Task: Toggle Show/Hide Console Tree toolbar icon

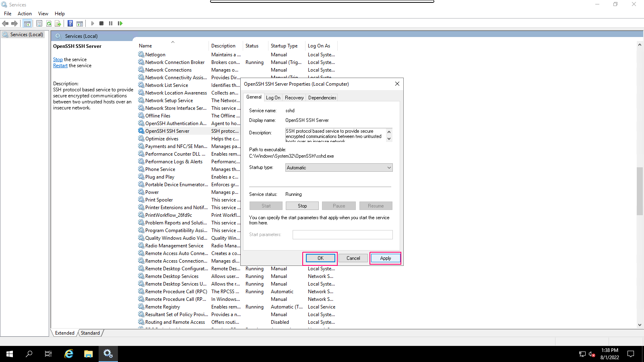Action: click(x=27, y=23)
